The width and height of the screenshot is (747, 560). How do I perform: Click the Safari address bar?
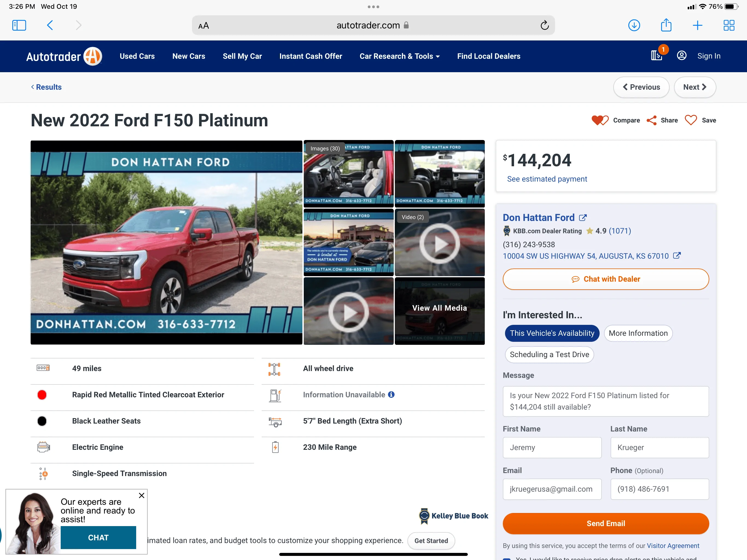tap(373, 25)
